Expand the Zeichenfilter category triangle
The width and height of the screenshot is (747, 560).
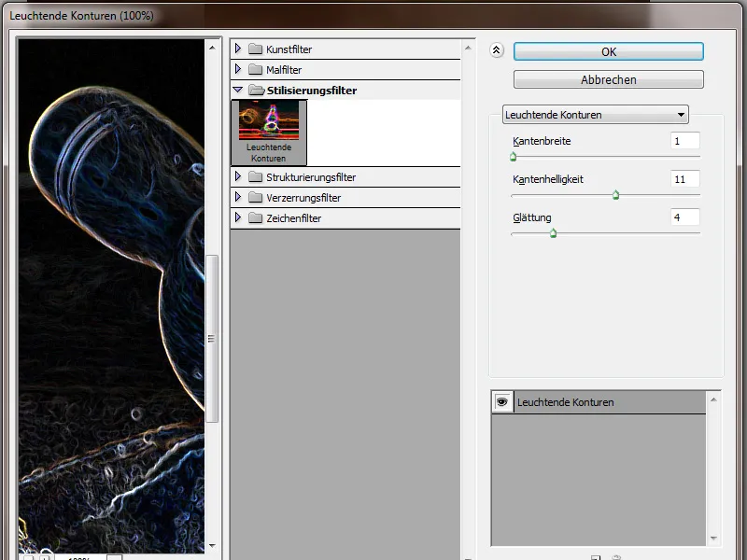coord(238,217)
